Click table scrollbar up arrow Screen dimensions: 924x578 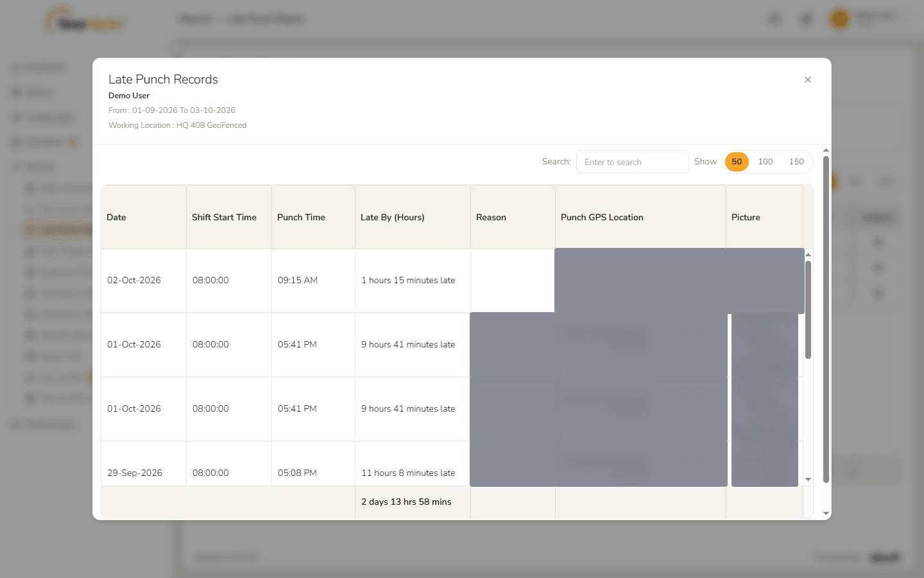[808, 255]
